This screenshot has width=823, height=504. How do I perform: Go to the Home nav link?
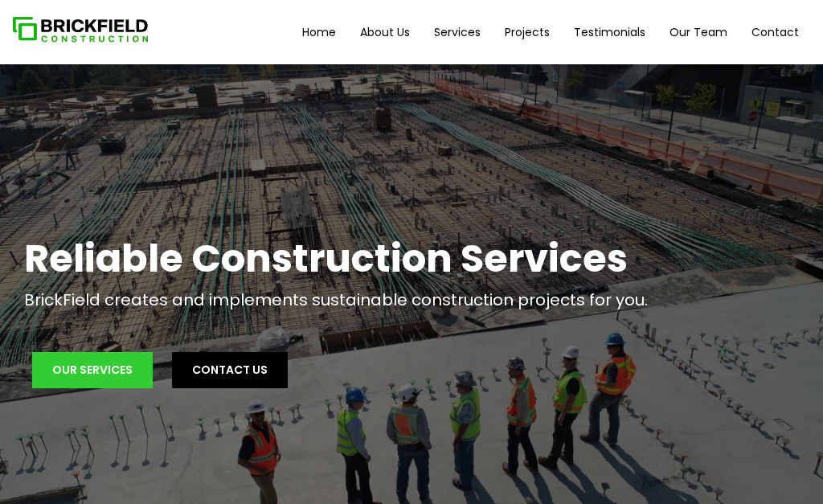(x=318, y=32)
